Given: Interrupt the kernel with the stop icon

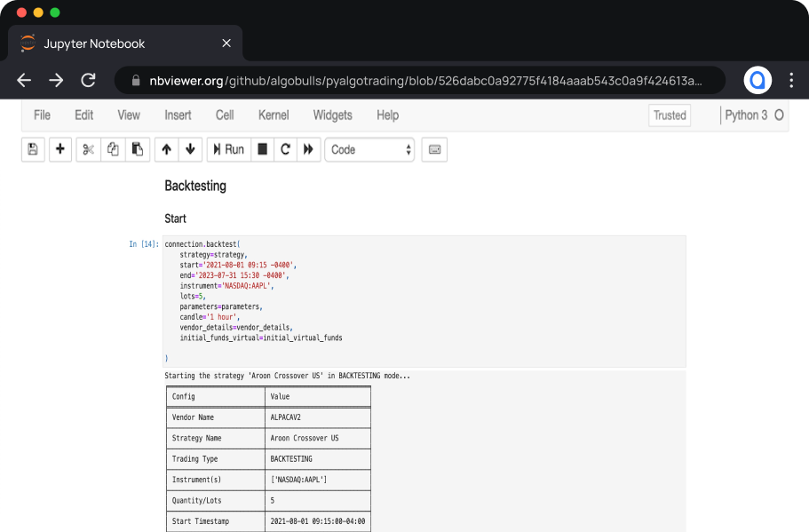Looking at the screenshot, I should [263, 149].
